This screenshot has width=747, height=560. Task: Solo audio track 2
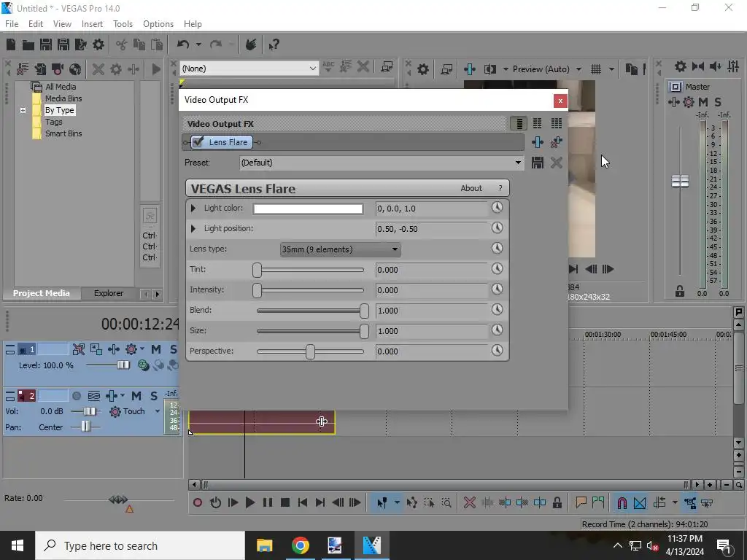pos(153,396)
